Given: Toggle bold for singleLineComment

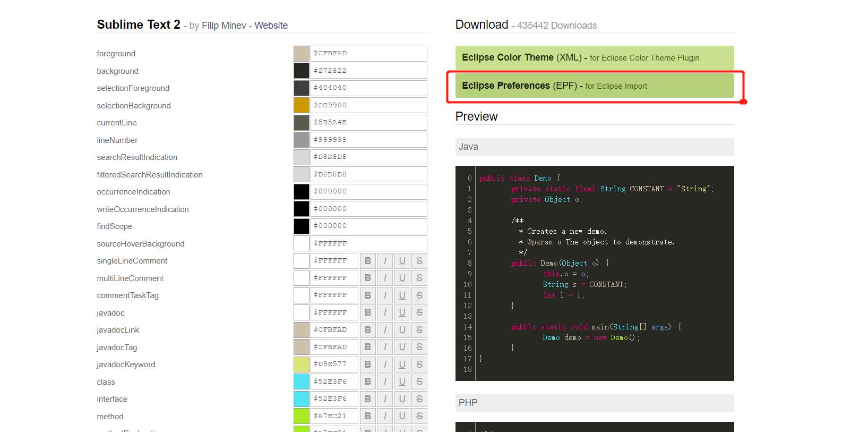Looking at the screenshot, I should pos(367,261).
